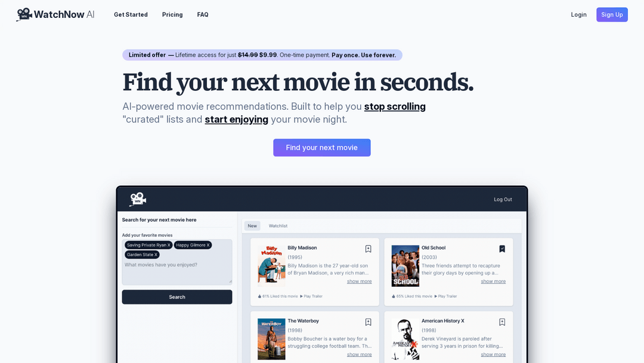
Task: Click the thumbs-up icon on The Waterboy
Action: pyautogui.click(x=261, y=362)
